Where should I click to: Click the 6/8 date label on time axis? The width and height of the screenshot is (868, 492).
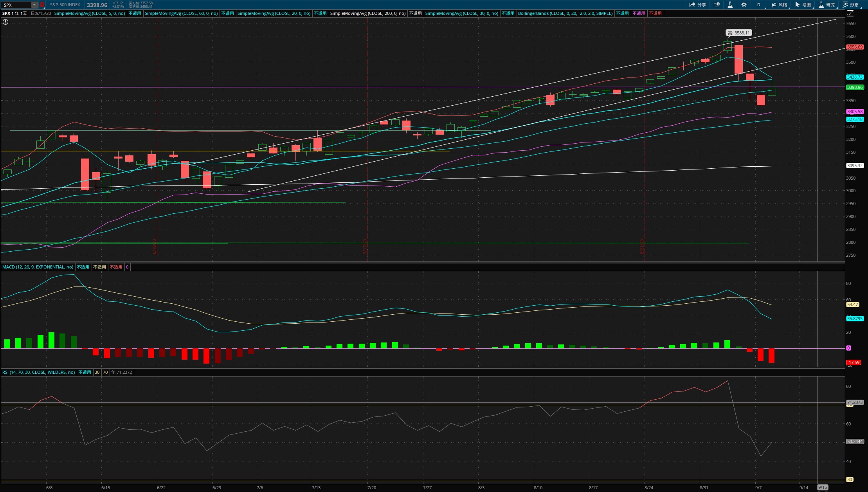coord(49,488)
